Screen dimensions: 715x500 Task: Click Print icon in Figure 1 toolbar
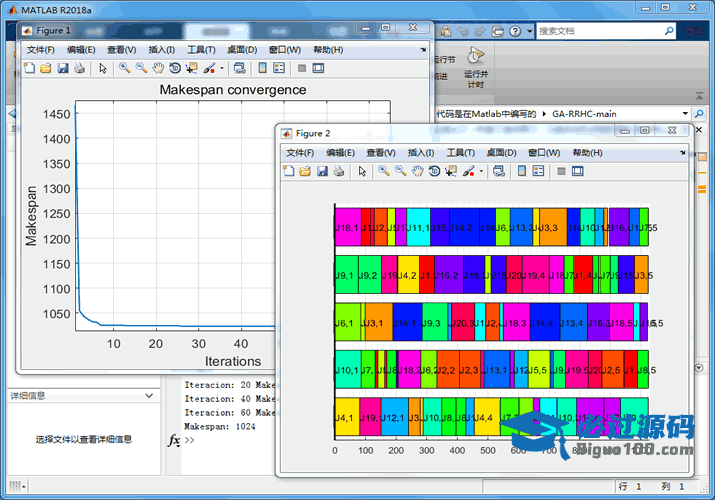pyautogui.click(x=79, y=68)
